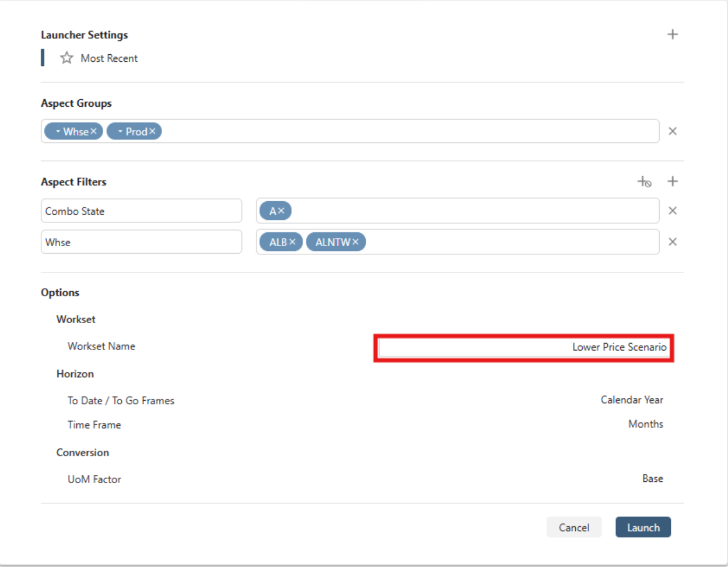Remove the ALB warehouse chip
The width and height of the screenshot is (728, 567).
[292, 242]
